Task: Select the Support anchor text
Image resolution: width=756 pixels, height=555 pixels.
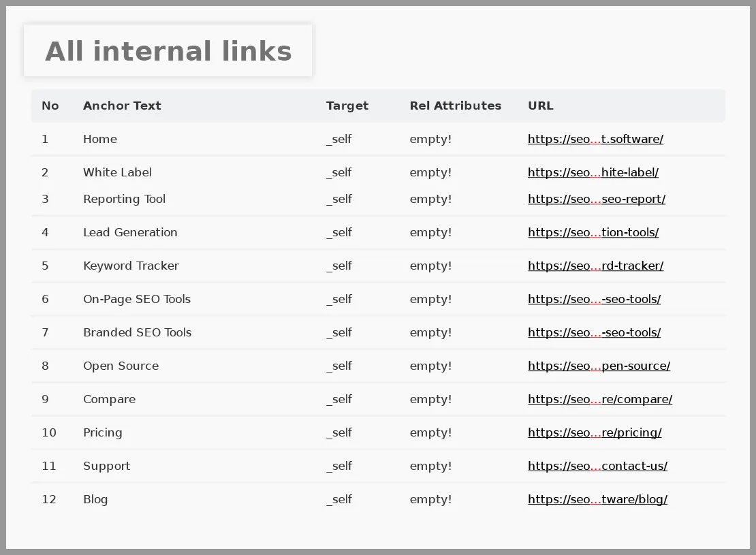Action: (x=106, y=466)
